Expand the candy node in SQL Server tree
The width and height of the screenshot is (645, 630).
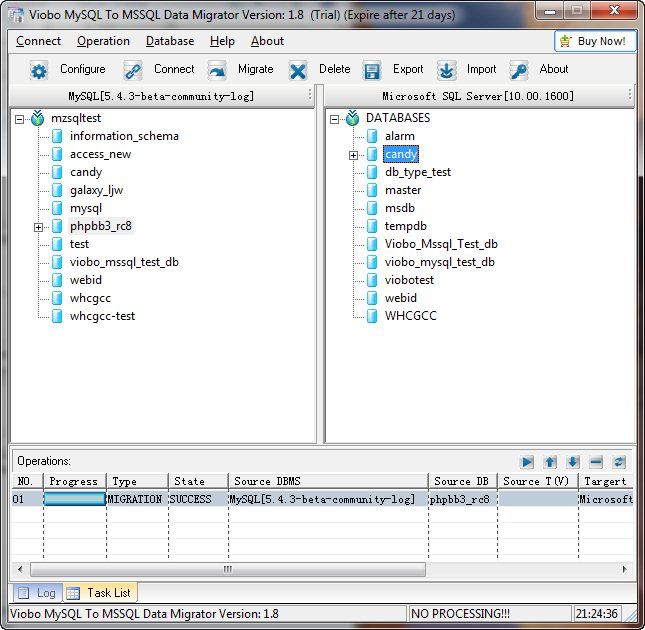[353, 155]
